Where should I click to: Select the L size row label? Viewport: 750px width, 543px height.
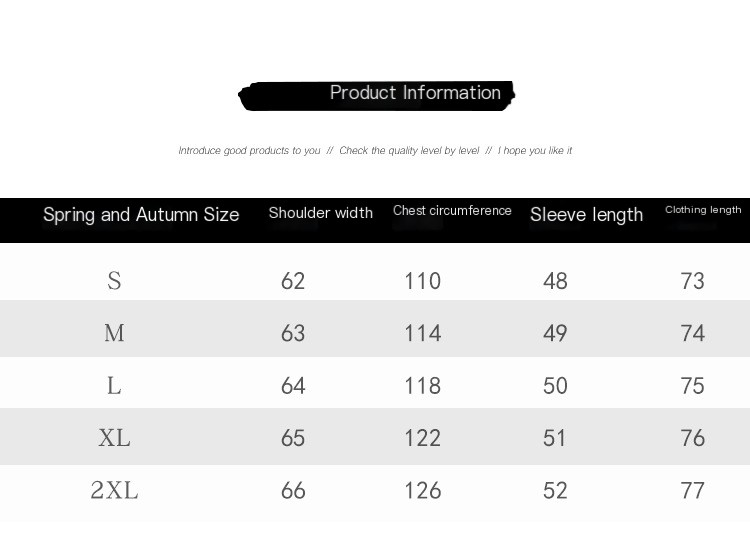coord(114,386)
